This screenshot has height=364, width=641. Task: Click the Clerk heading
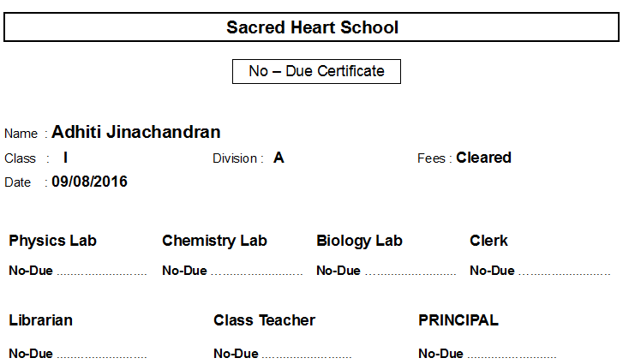[488, 241]
